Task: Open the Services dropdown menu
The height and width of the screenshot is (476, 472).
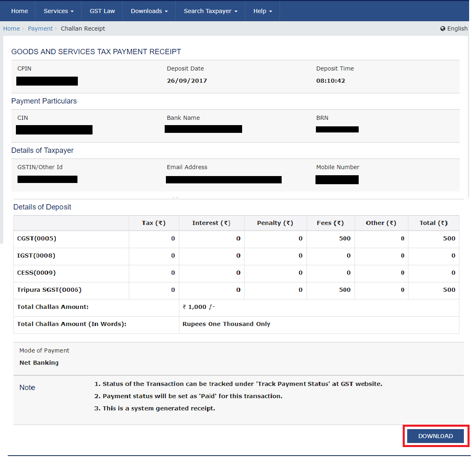Action: click(x=58, y=11)
